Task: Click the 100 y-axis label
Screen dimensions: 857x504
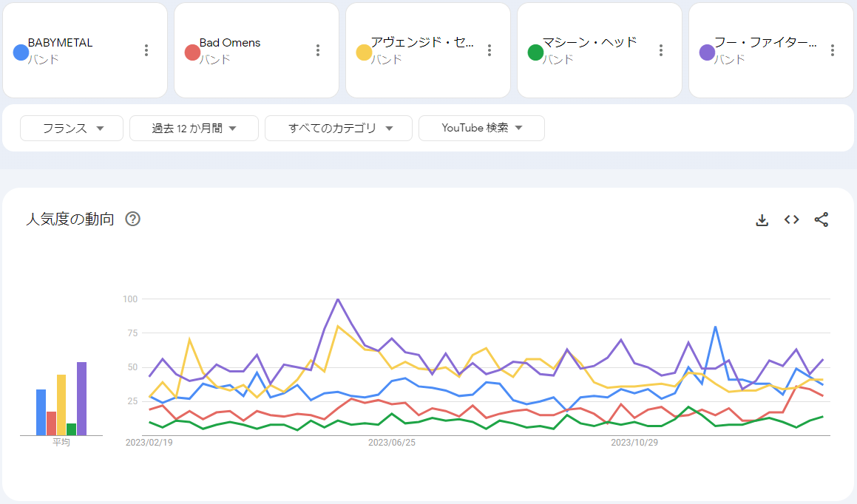Action: point(130,299)
